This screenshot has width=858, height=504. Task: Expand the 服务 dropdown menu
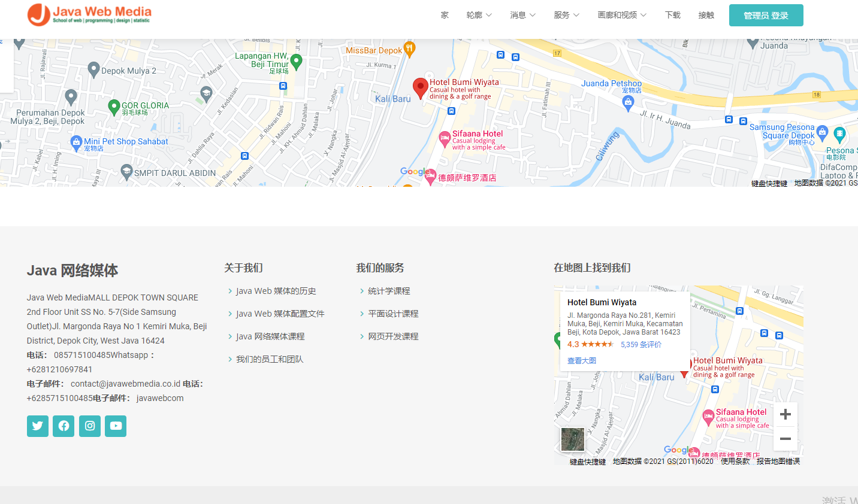tap(566, 15)
